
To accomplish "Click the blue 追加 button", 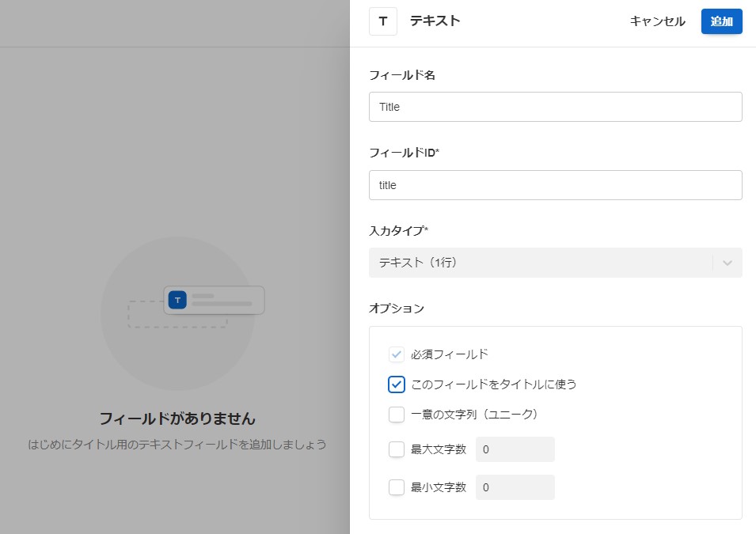I will pyautogui.click(x=721, y=21).
